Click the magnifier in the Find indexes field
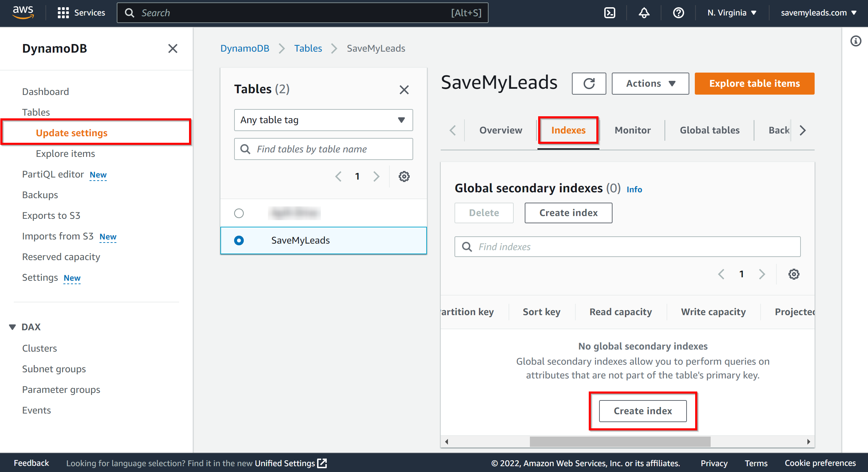The image size is (868, 472). (x=467, y=247)
